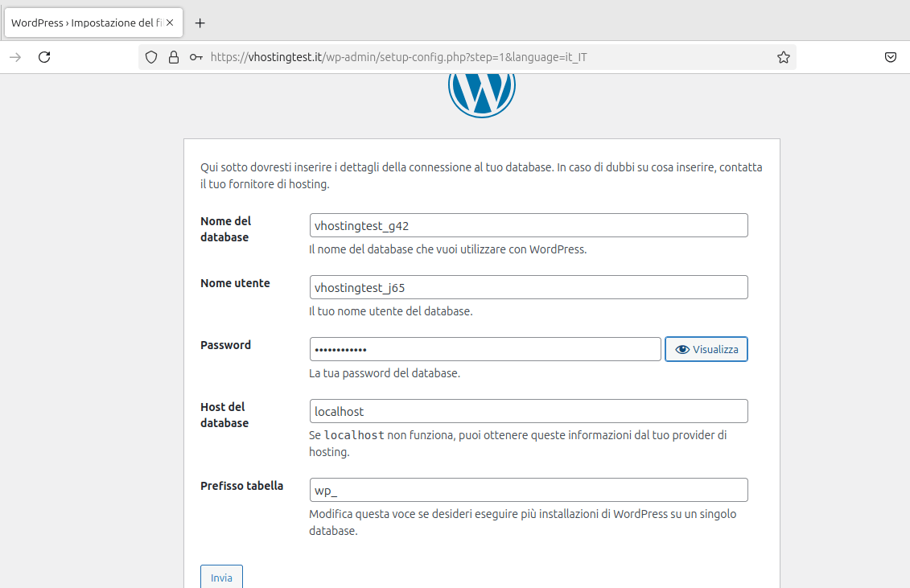Select the WordPress Impostazione tab

click(x=84, y=23)
